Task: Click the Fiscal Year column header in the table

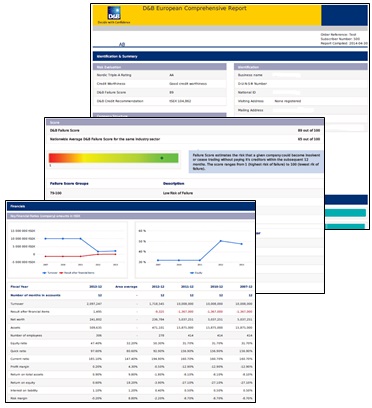Action: click(x=19, y=287)
